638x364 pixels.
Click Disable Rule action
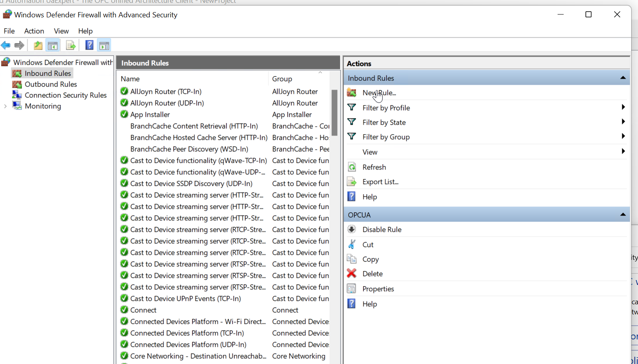pos(382,229)
